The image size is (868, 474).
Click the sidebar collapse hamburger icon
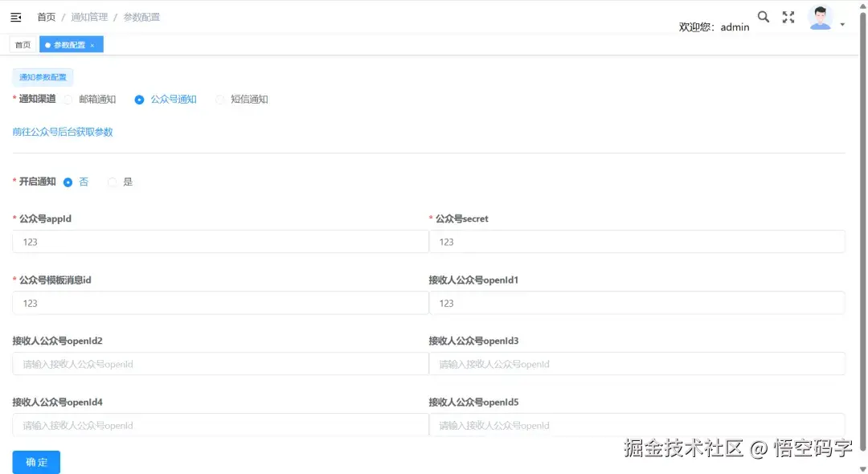[x=15, y=16]
